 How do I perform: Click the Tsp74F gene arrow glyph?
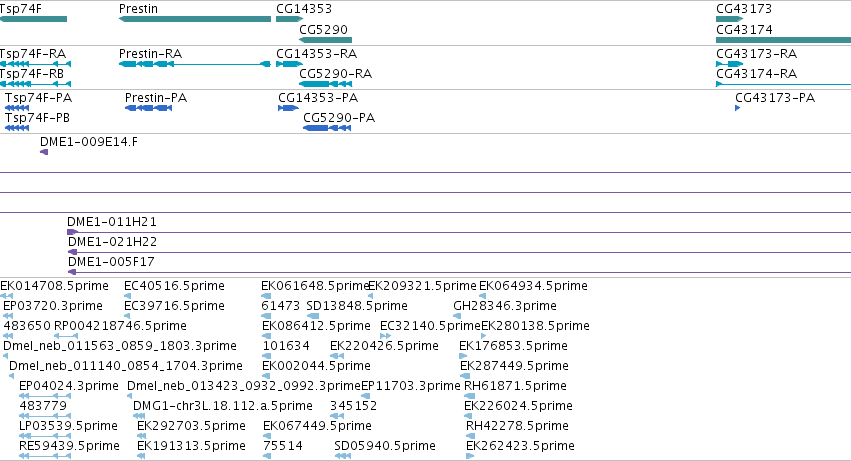point(33,19)
